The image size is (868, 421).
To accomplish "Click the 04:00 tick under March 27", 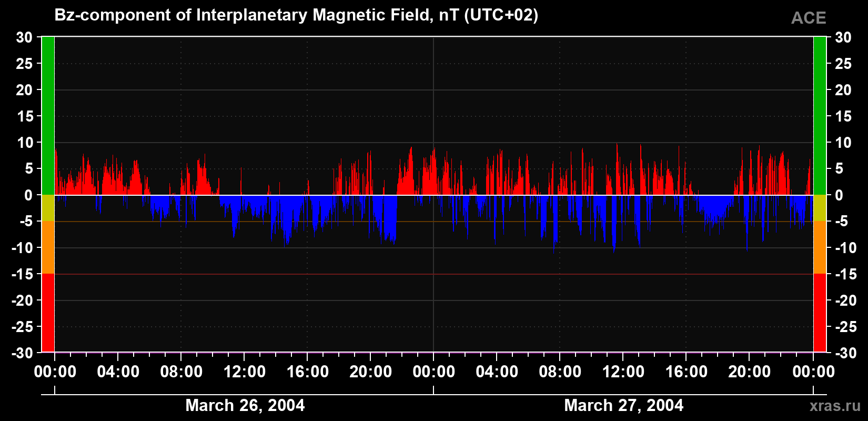I will pyautogui.click(x=497, y=372).
